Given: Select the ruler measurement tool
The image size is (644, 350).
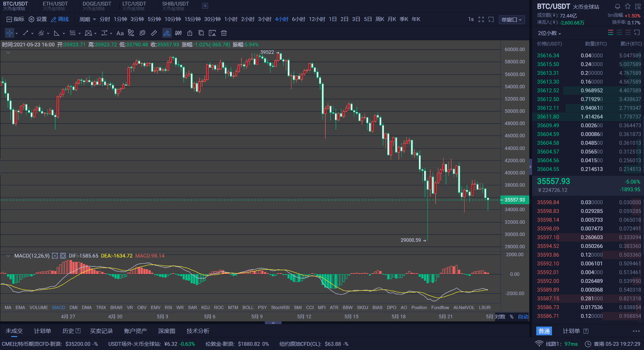Looking at the screenshot, I should point(154,33).
